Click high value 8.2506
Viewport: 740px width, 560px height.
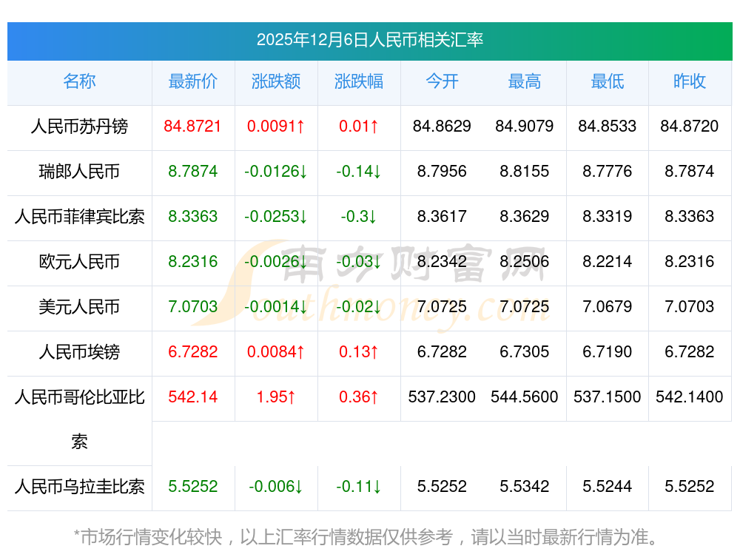(x=525, y=261)
